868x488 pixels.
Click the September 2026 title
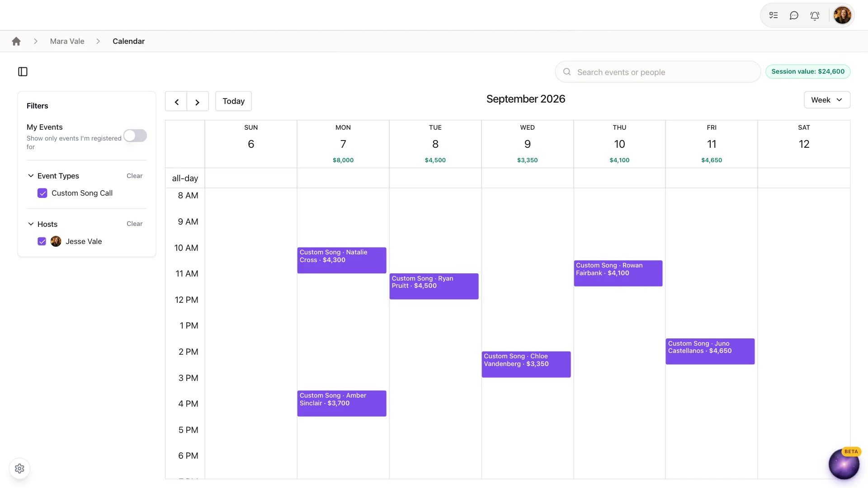[x=526, y=99]
